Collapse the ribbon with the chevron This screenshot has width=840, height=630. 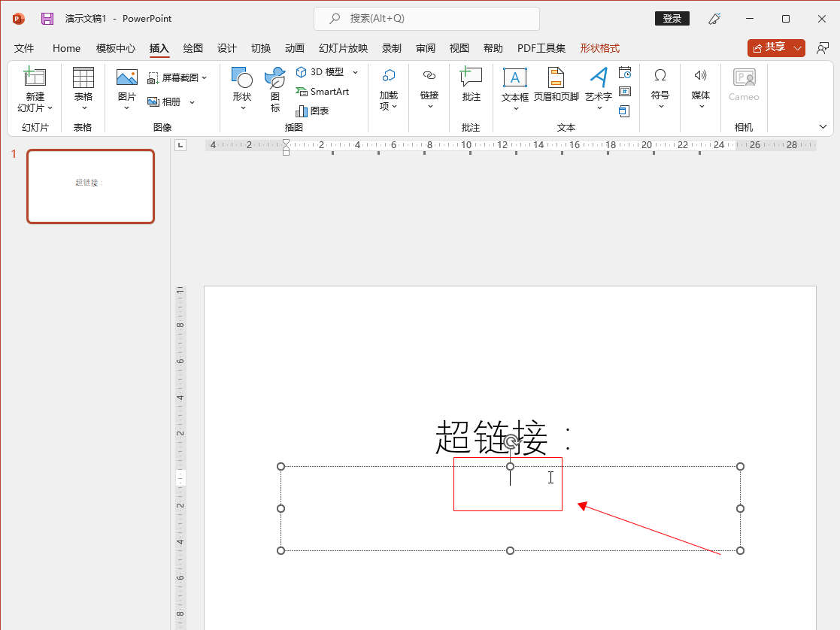[x=823, y=127]
